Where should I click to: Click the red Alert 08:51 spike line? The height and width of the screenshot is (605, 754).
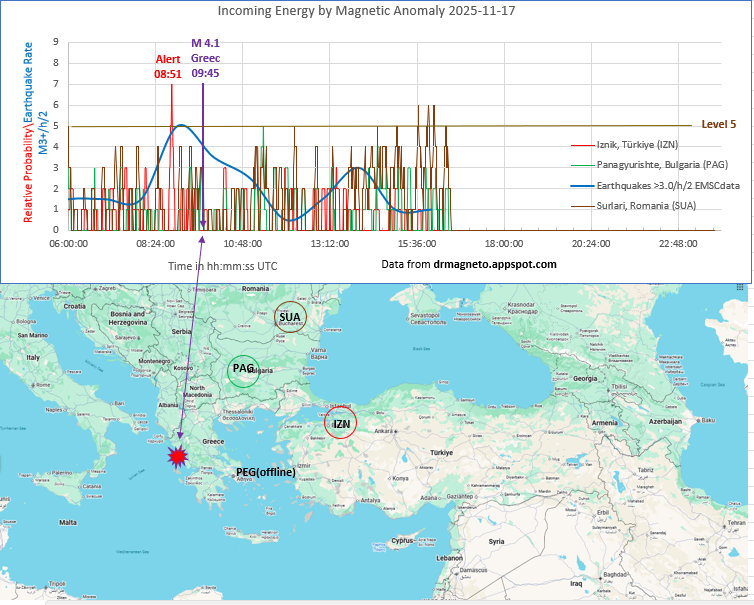(172, 120)
